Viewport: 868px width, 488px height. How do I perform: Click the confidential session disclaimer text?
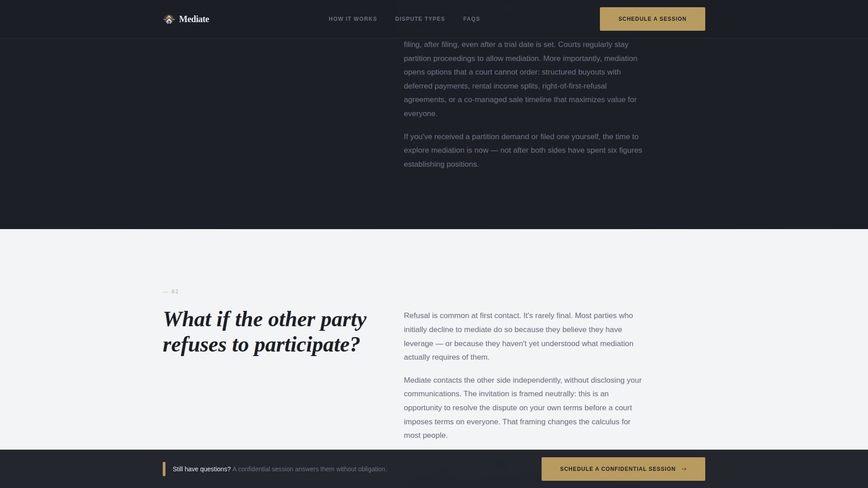[x=310, y=469]
